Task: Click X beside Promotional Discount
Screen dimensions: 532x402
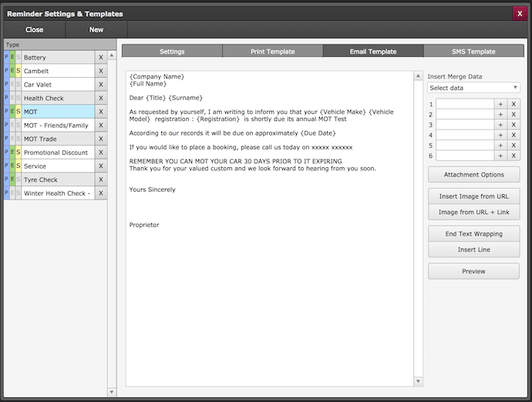Action: coord(100,152)
